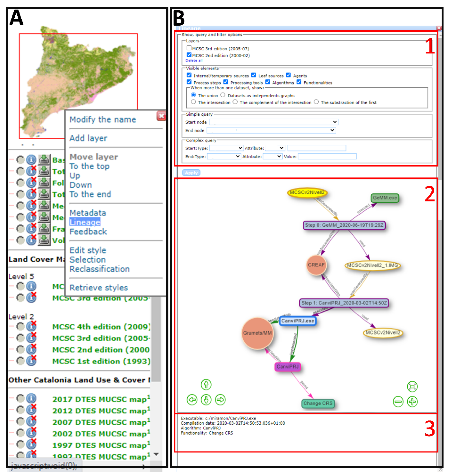The height and width of the screenshot is (476, 449).
Task: Pan the lineage graph upward
Action: (206, 385)
